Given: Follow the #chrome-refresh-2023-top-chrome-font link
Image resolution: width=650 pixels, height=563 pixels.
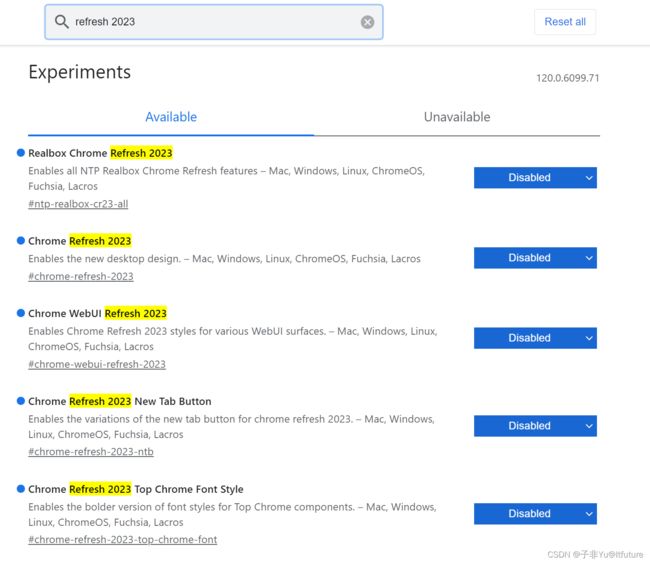Looking at the screenshot, I should pos(123,540).
